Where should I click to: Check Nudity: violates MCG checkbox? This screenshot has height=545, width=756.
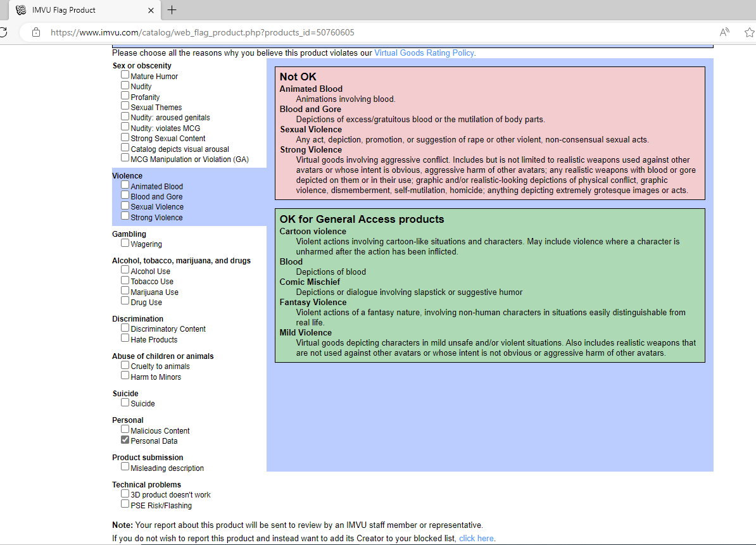[125, 127]
